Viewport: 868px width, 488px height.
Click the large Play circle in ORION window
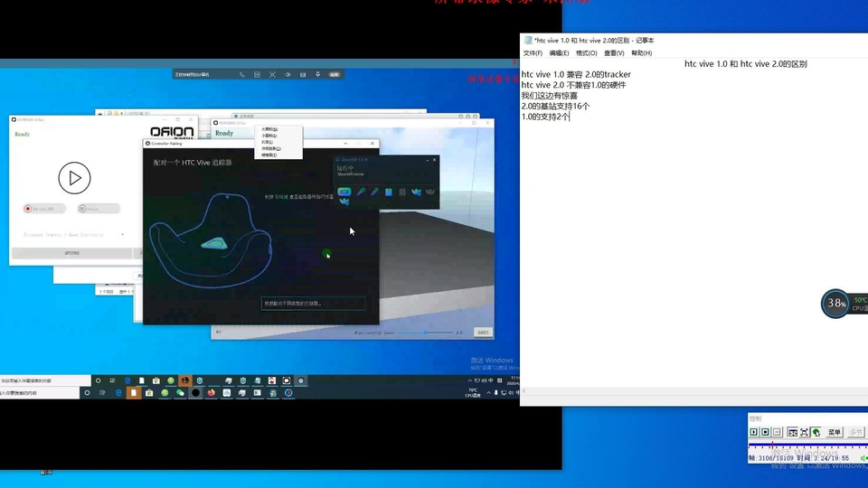click(x=74, y=178)
